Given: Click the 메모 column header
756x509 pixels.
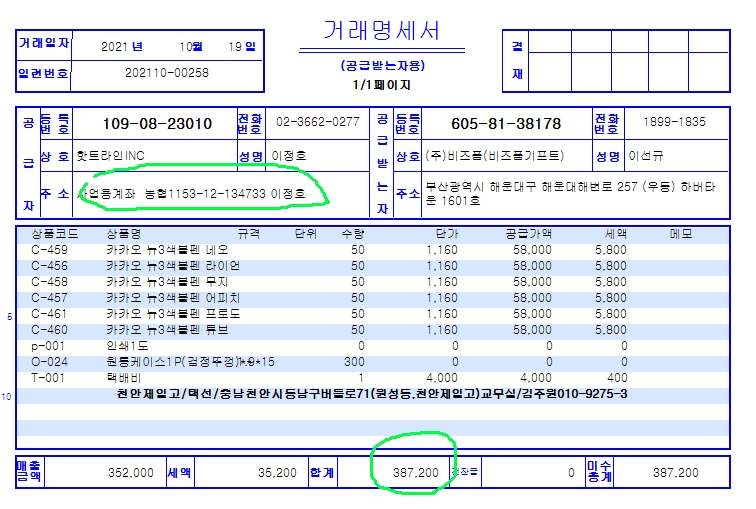Looking at the screenshot, I should click(x=680, y=233).
